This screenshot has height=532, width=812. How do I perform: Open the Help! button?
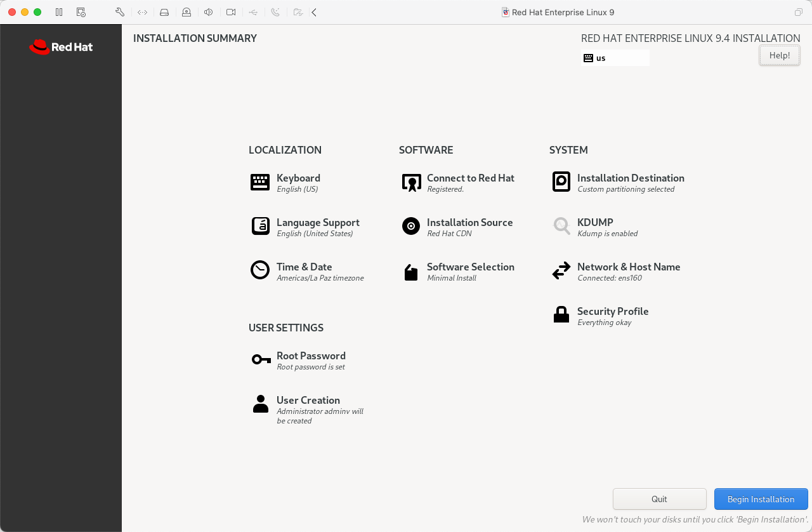coord(779,55)
